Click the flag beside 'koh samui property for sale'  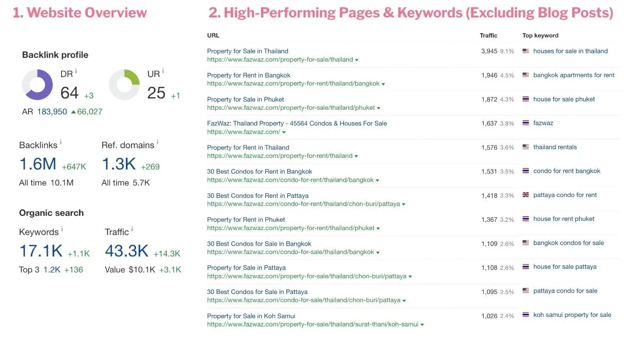(x=526, y=315)
